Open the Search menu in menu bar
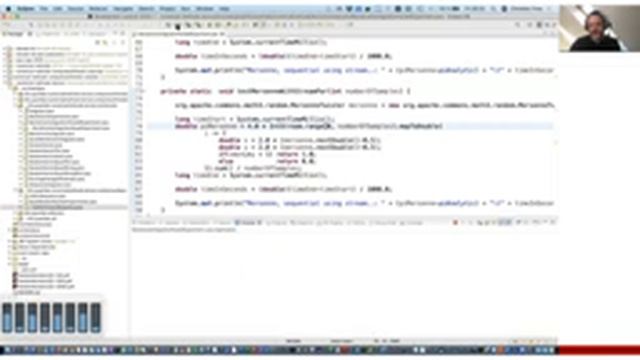 click(146, 9)
